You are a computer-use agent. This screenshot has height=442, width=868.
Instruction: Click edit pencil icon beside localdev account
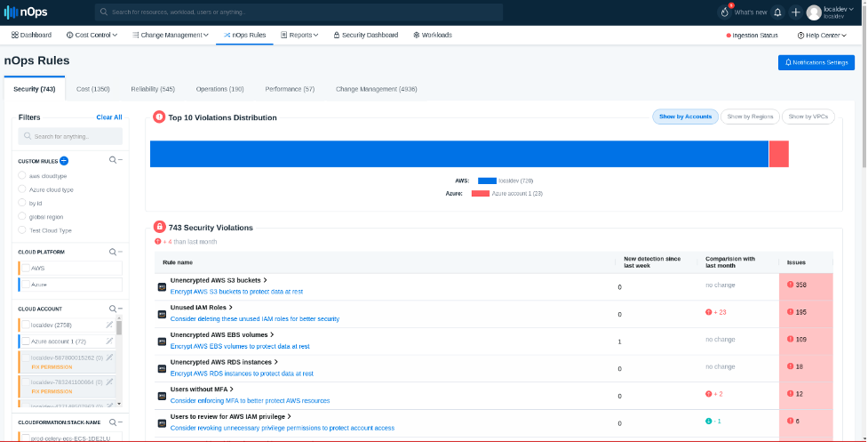(109, 325)
